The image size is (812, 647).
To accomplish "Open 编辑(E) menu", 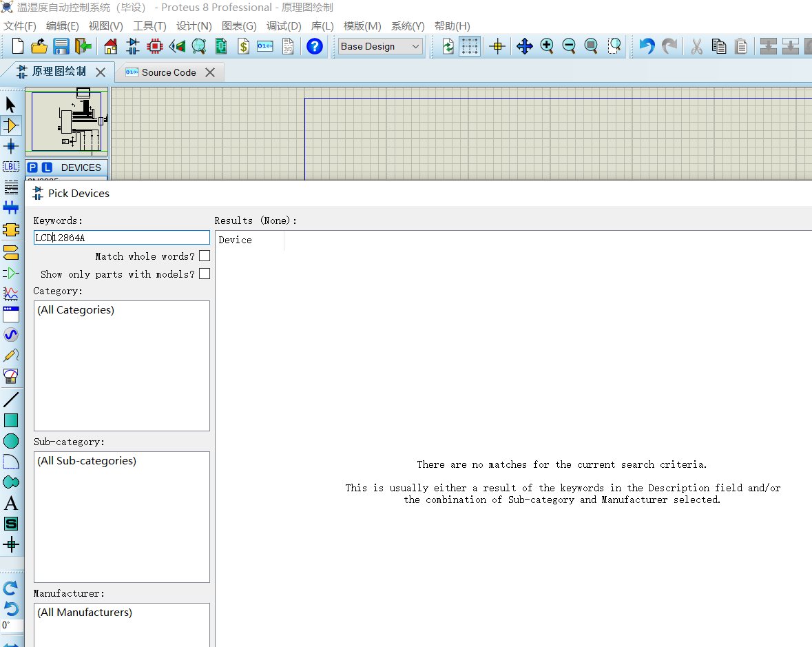I will tap(62, 26).
